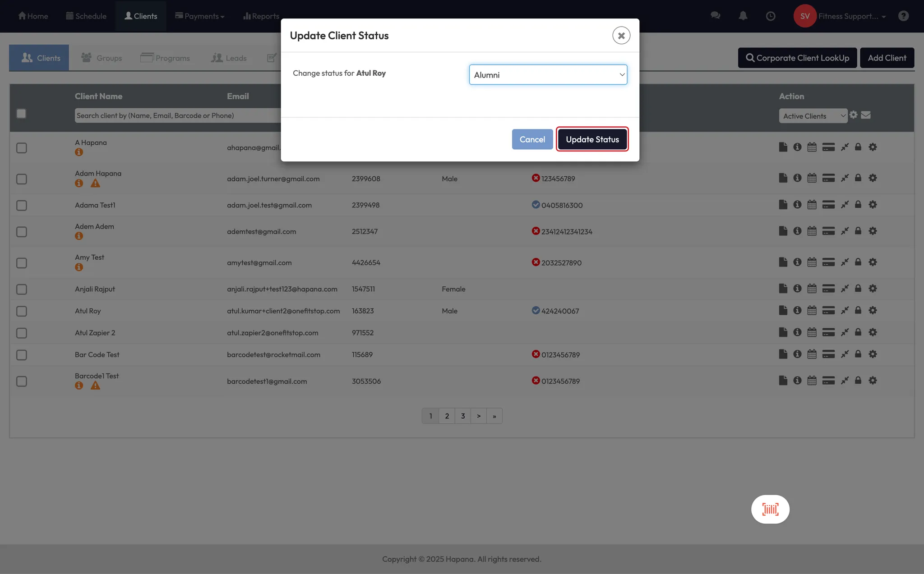Click the payment card icon for Adama Test1
This screenshot has height=574, width=924.
pyautogui.click(x=828, y=205)
